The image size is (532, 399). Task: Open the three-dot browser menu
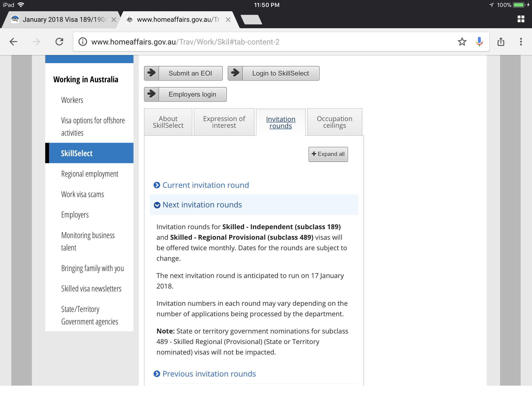point(521,42)
